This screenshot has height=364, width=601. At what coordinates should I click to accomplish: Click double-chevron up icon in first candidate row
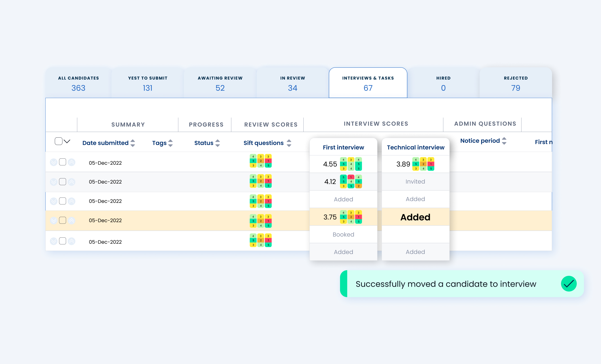click(x=71, y=162)
